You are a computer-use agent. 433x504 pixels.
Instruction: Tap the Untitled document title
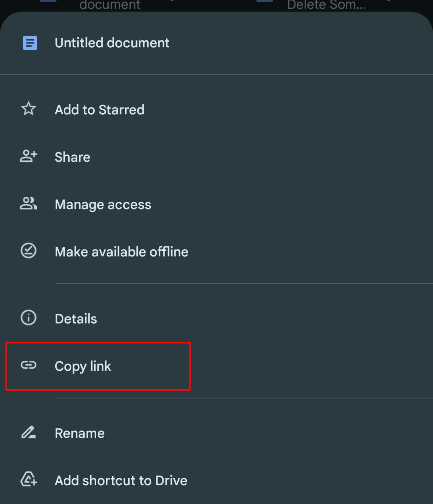coord(112,43)
